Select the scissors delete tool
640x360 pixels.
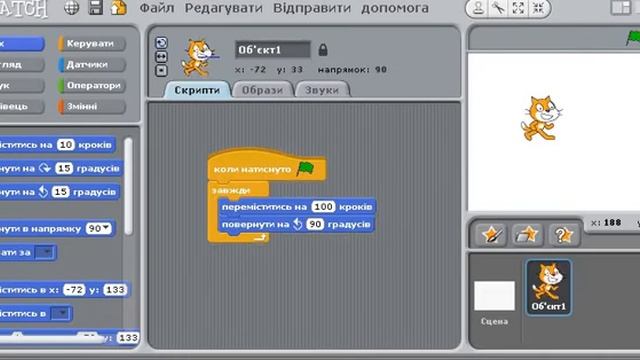tap(498, 8)
